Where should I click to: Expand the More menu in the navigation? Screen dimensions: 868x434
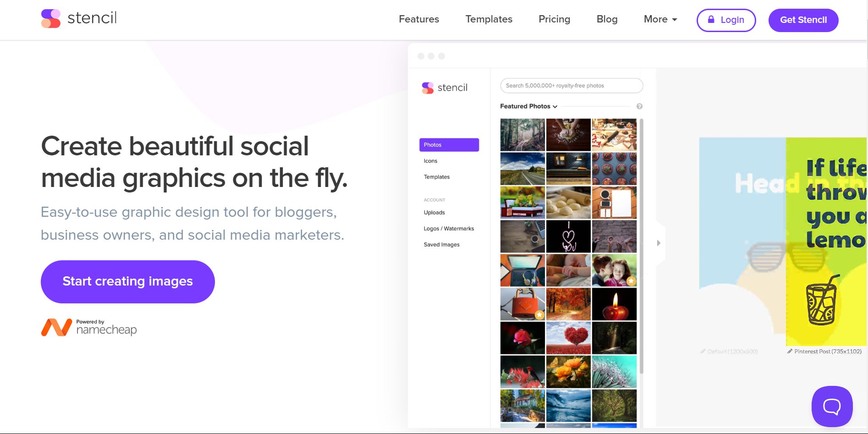pyautogui.click(x=660, y=19)
